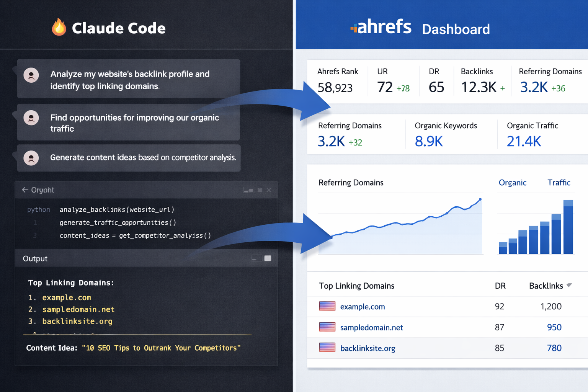The width and height of the screenshot is (588, 392).
Task: Sort by Backlinks column arrow
Action: [569, 285]
